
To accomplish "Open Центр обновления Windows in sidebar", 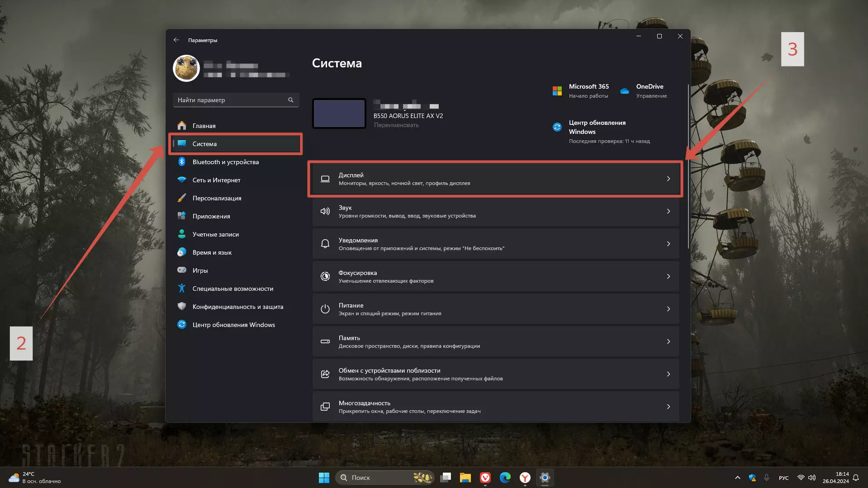I will 236,325.
